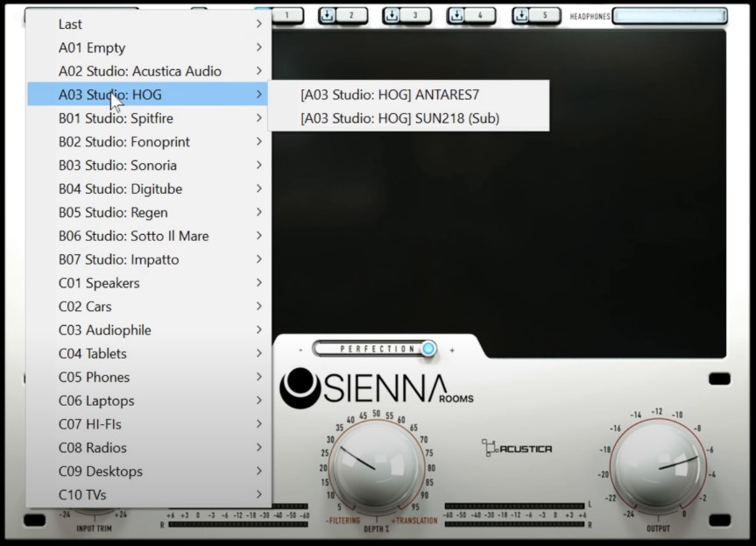Screen dimensions: 756x546
Task: Open the C09 Desktops category
Action: coord(149,472)
